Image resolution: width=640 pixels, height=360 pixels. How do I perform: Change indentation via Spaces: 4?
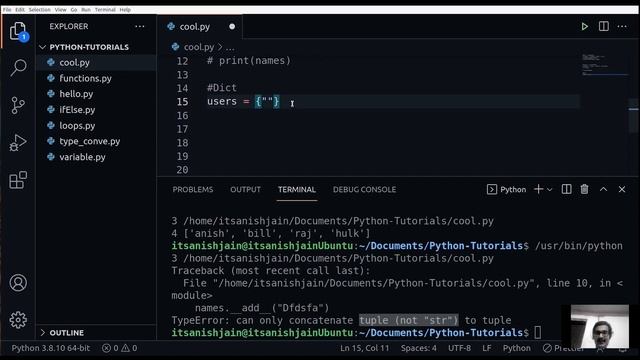[418, 348]
